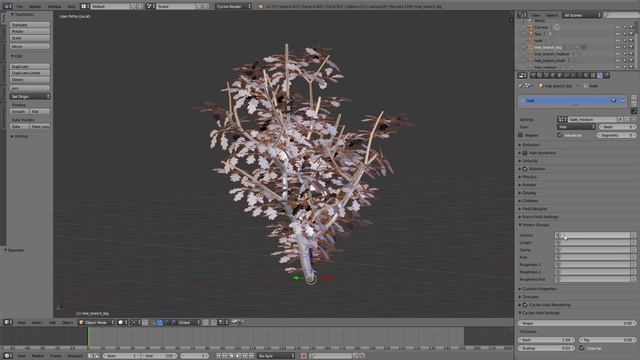640x360 pixels.
Task: Open the Playback menu in timeline
Action: [75, 356]
